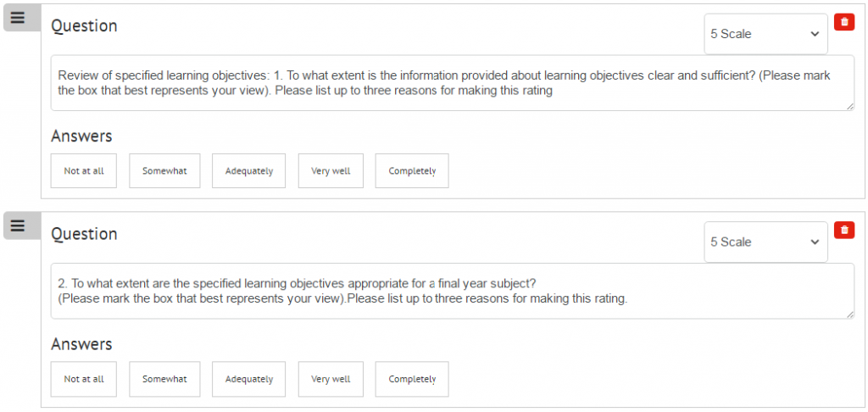This screenshot has width=868, height=412.
Task: Pick 'Adequately' answer in second question
Action: pyautogui.click(x=249, y=379)
